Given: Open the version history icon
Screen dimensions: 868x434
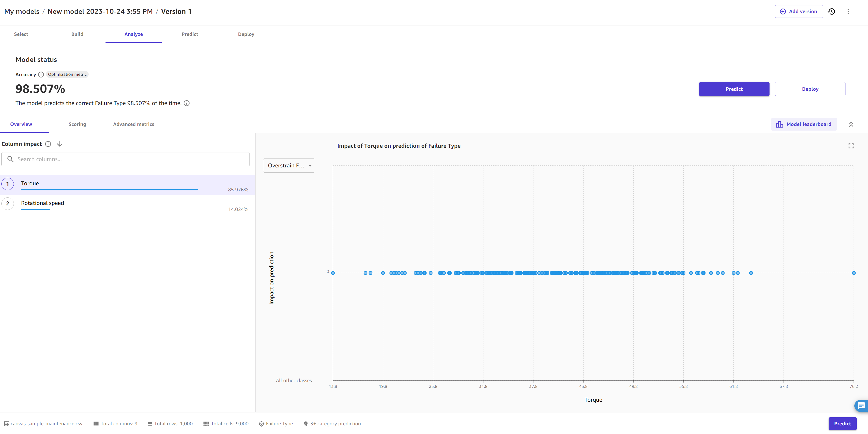Looking at the screenshot, I should (831, 11).
